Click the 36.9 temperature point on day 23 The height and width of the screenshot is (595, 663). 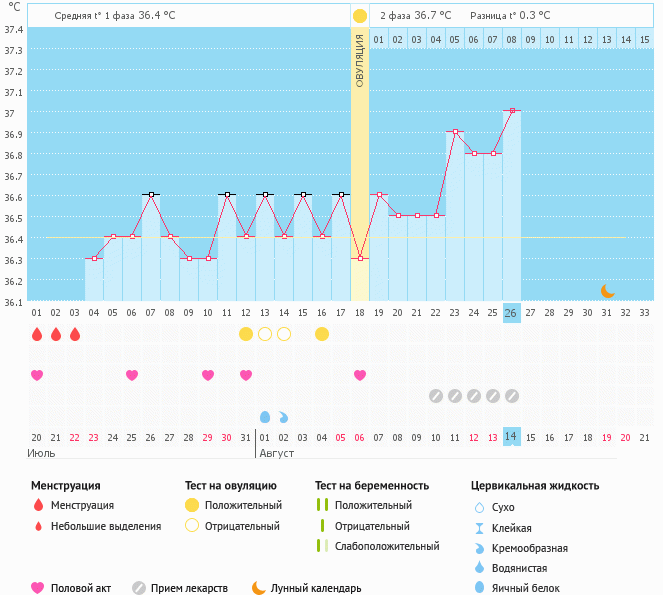click(455, 132)
